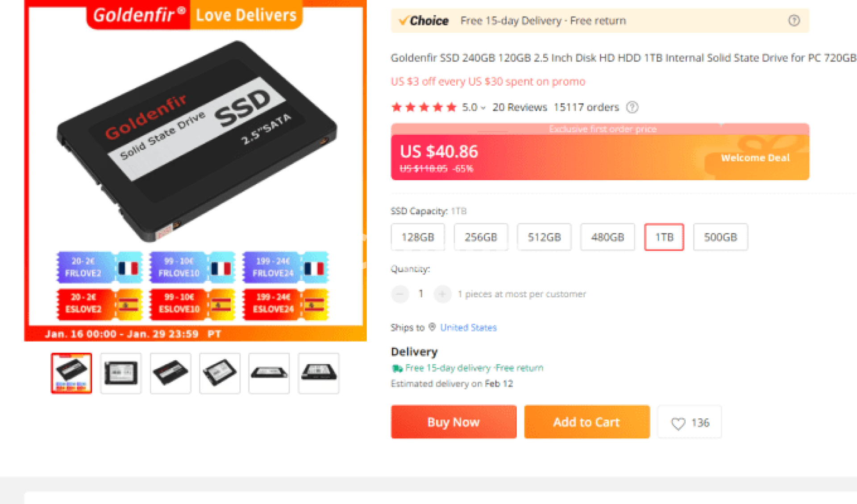The image size is (857, 504).
Task: Click the green delivery truck icon
Action: pos(397,368)
